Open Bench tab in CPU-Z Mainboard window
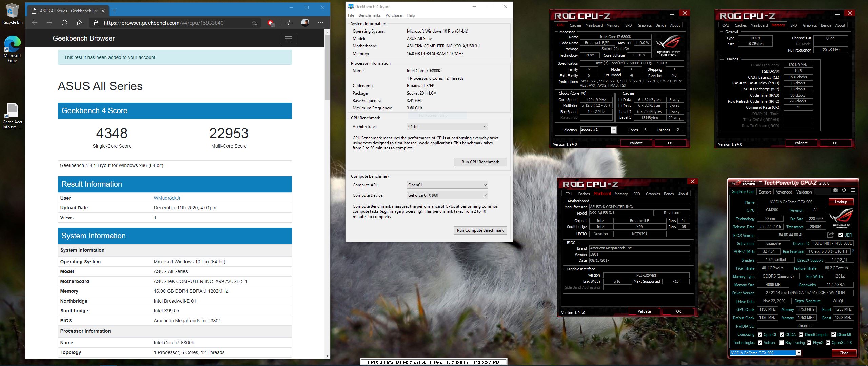This screenshot has height=366, width=868. [669, 194]
